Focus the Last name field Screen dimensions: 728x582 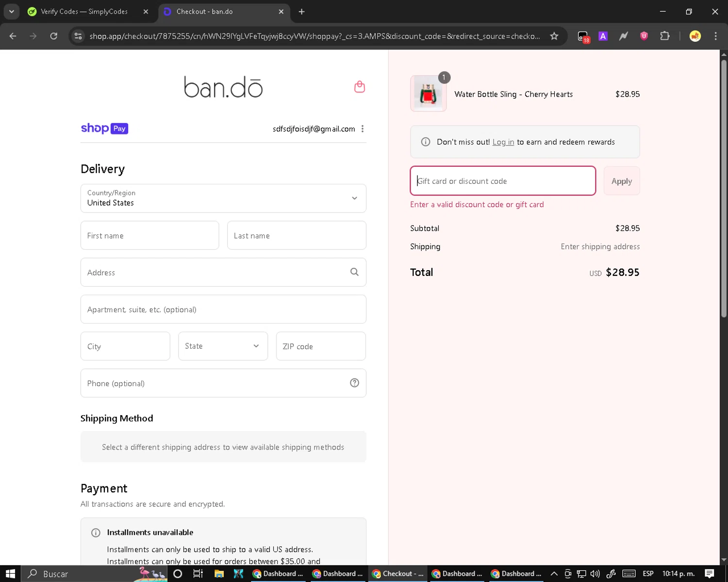[x=297, y=235]
